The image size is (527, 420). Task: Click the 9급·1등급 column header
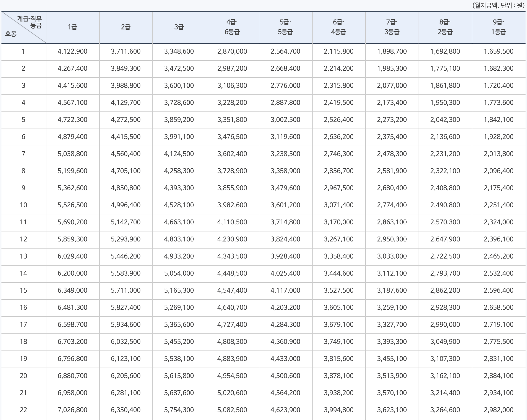(498, 27)
